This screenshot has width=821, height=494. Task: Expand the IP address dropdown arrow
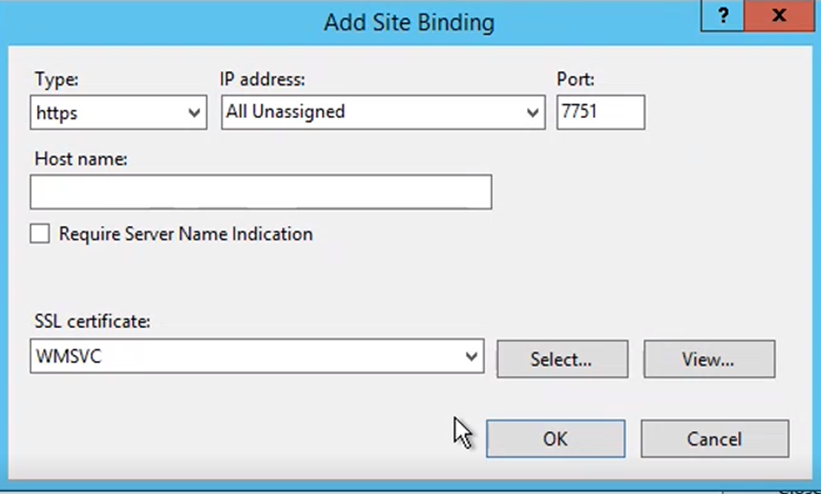(x=532, y=113)
